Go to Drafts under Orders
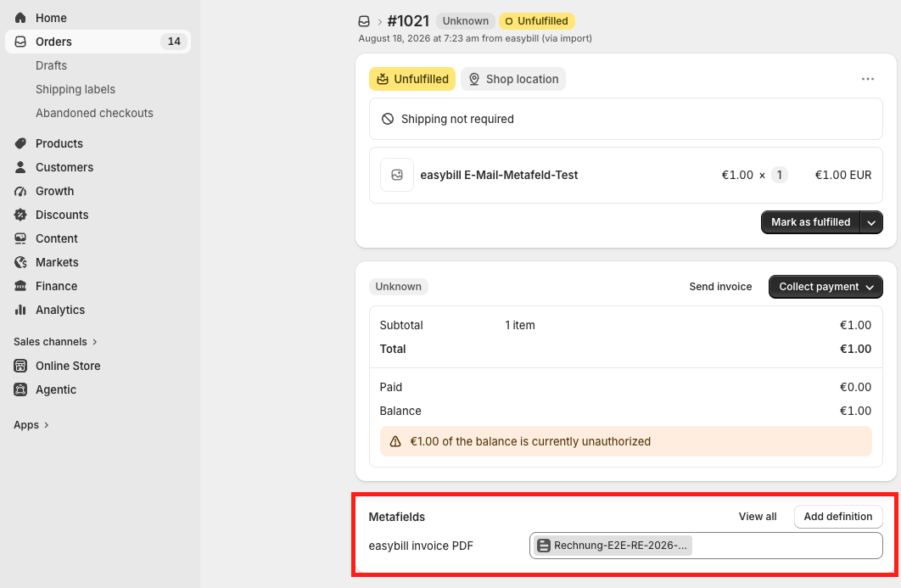 51,65
